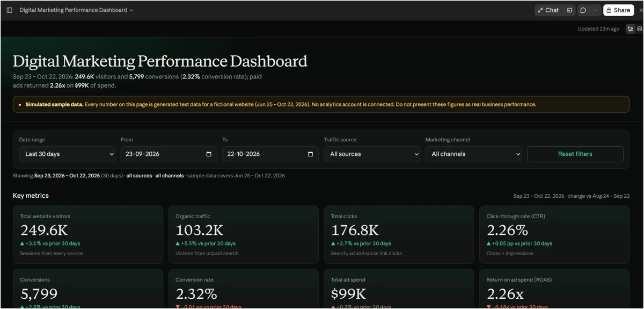The width and height of the screenshot is (644, 309).
Task: Click the 2.32% conversion rate value
Action: pos(196,294)
